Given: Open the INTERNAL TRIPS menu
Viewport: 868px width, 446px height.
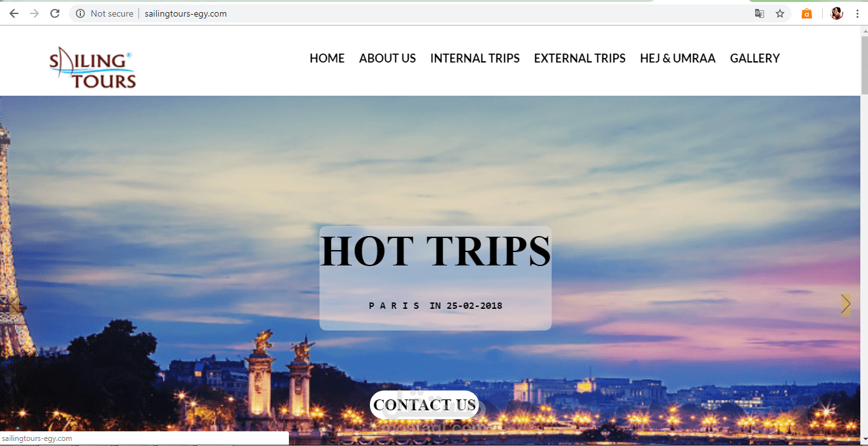Looking at the screenshot, I should (x=475, y=58).
